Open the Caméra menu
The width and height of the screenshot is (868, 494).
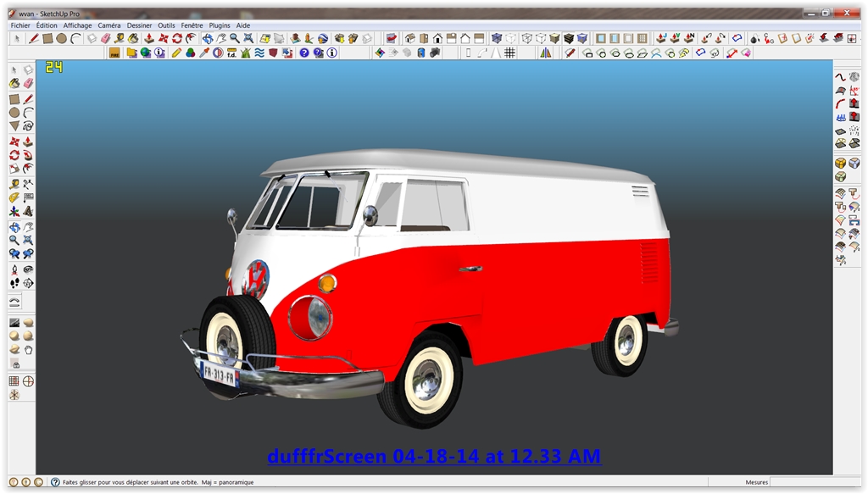(x=109, y=25)
